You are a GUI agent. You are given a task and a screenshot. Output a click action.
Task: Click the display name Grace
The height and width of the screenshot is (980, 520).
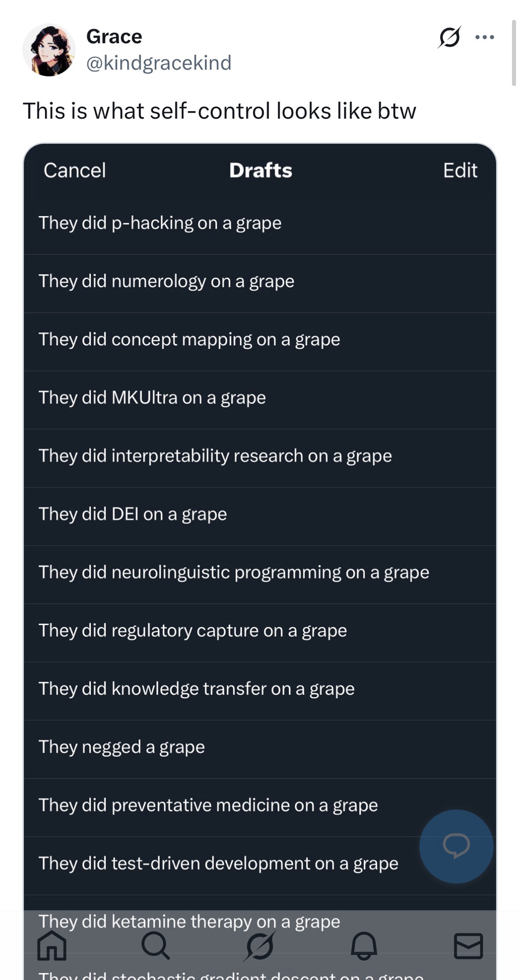[114, 37]
